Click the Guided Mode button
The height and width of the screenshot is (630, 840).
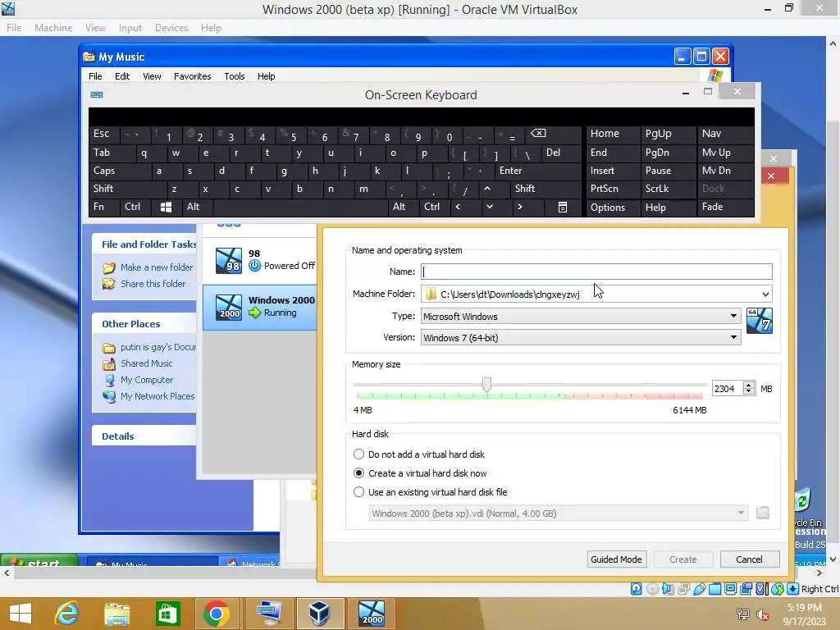point(616,559)
